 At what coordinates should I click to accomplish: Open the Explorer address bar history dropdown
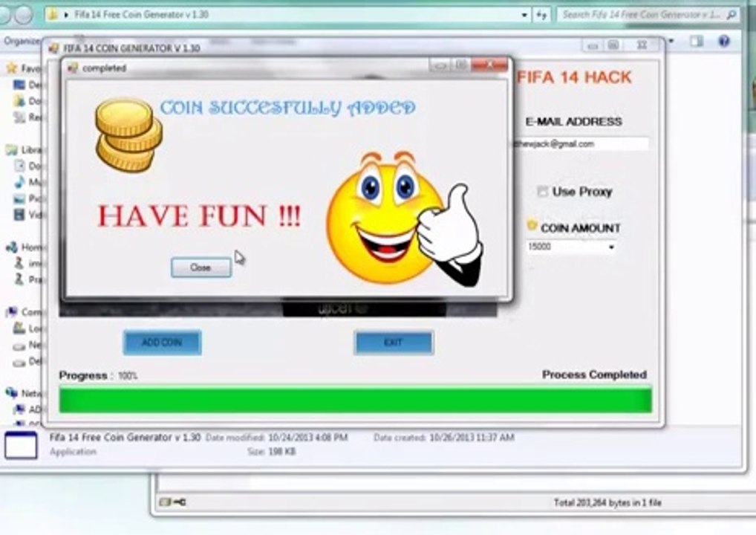click(524, 15)
